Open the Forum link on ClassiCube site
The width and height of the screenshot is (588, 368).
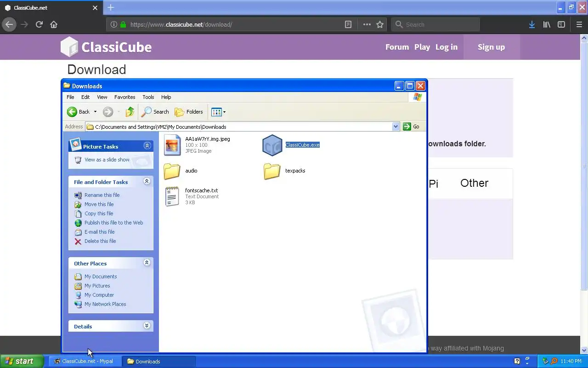tap(397, 47)
